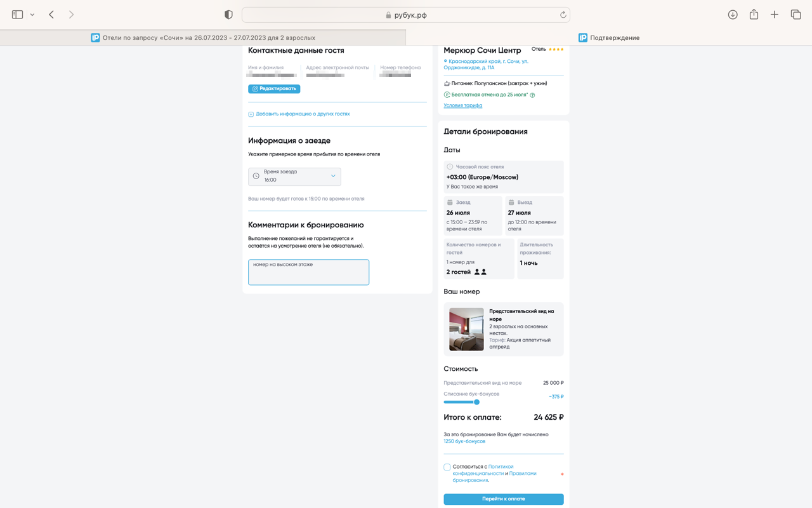The height and width of the screenshot is (508, 812).
Task: Reload the page with the refresh icon
Action: pos(563,15)
